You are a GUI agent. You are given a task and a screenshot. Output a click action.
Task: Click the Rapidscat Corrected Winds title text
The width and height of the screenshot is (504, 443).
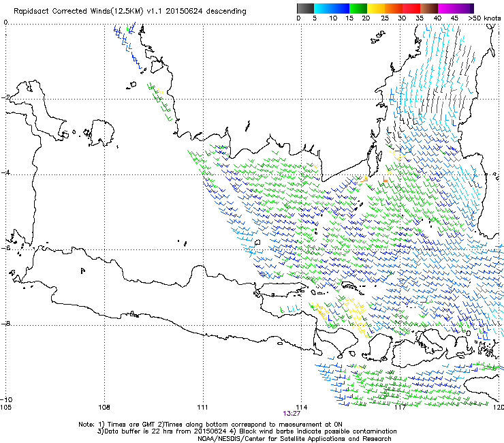(130, 12)
